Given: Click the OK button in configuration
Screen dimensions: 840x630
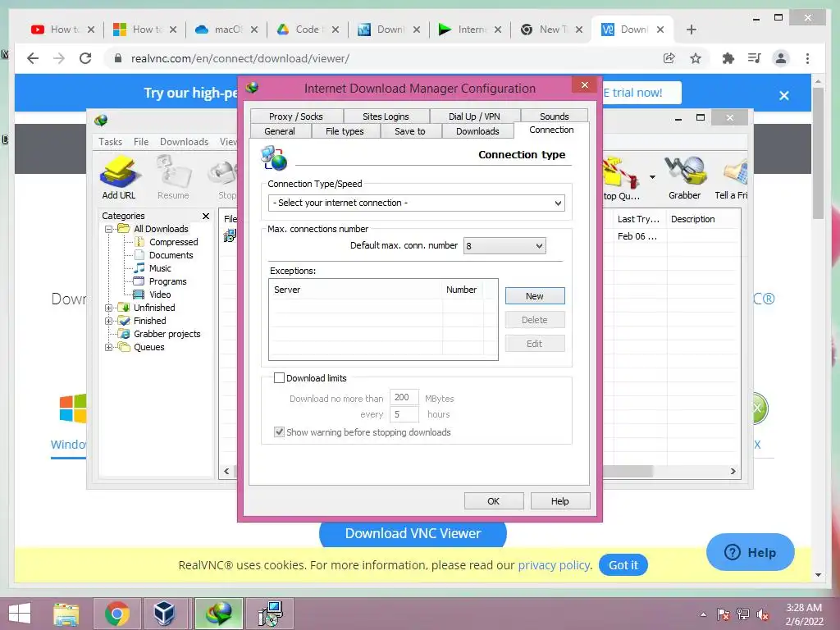Looking at the screenshot, I should click(493, 501).
